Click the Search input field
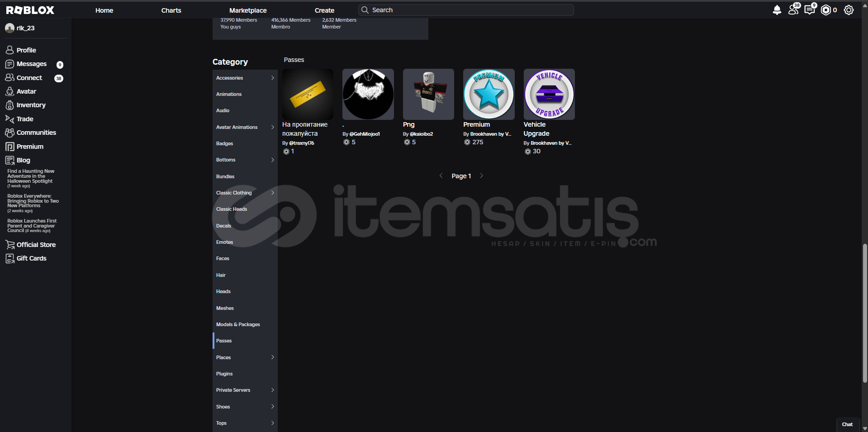 (x=466, y=10)
